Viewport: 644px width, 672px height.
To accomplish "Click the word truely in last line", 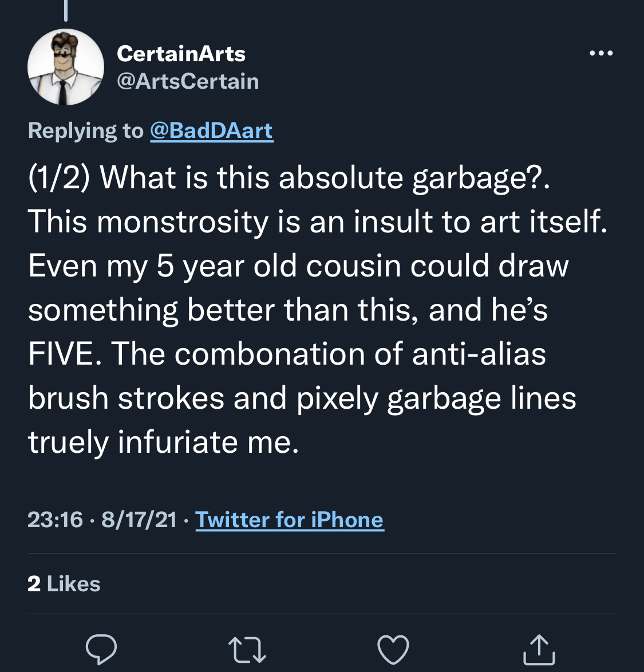I will (68, 442).
